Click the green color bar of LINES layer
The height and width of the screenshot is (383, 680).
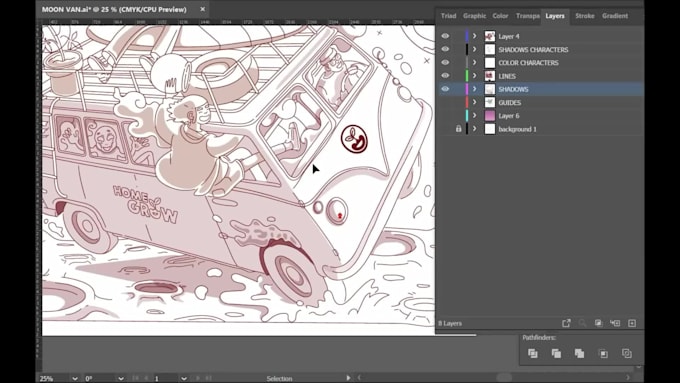[467, 75]
